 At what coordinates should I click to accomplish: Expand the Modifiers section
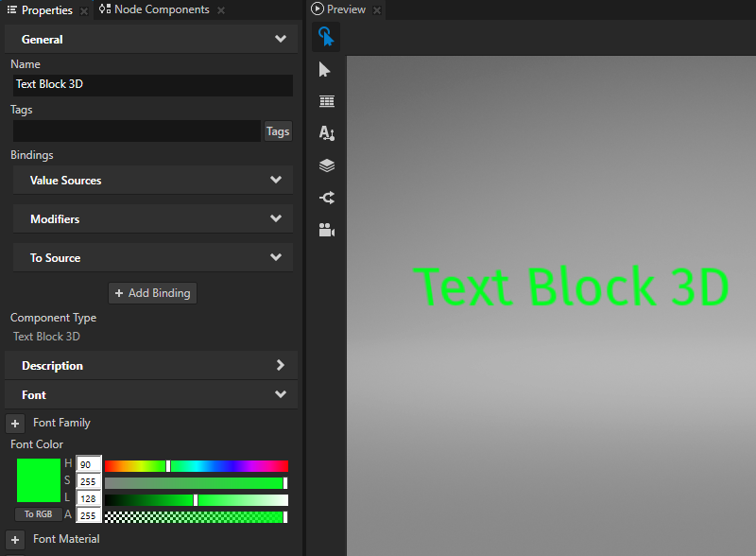(152, 218)
